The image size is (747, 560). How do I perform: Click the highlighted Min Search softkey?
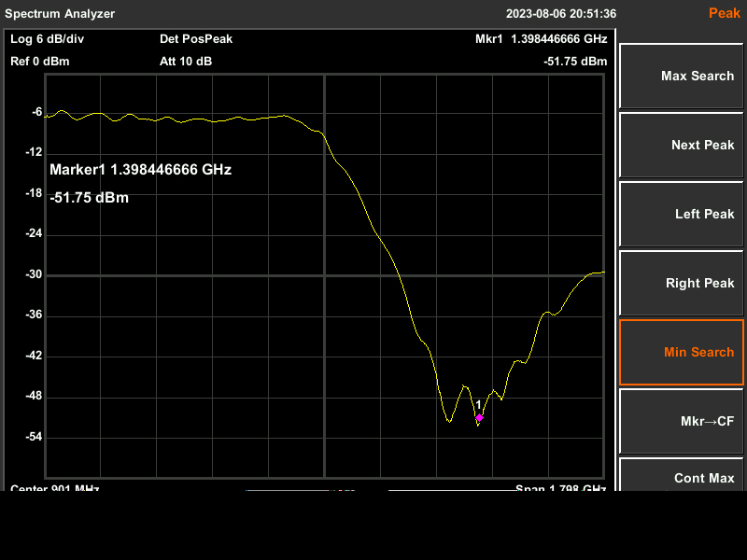point(682,353)
